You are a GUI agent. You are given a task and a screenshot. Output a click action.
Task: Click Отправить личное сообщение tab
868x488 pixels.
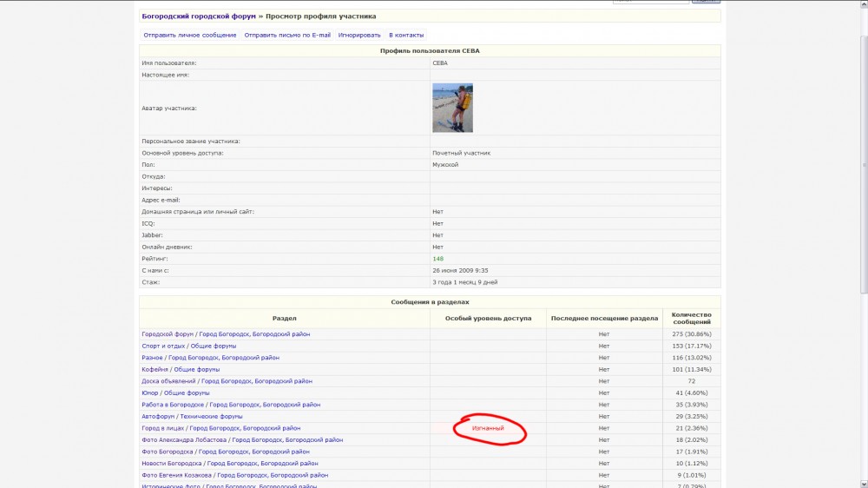(x=190, y=35)
